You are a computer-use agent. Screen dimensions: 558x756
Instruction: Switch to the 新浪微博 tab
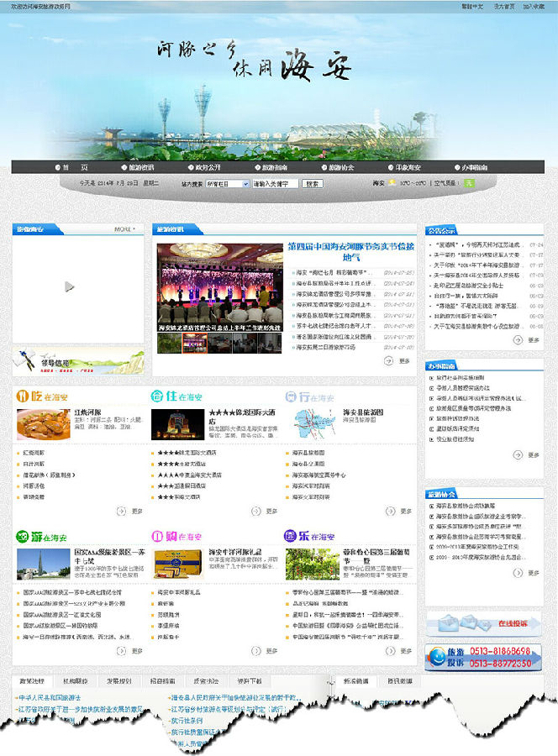[x=356, y=681]
